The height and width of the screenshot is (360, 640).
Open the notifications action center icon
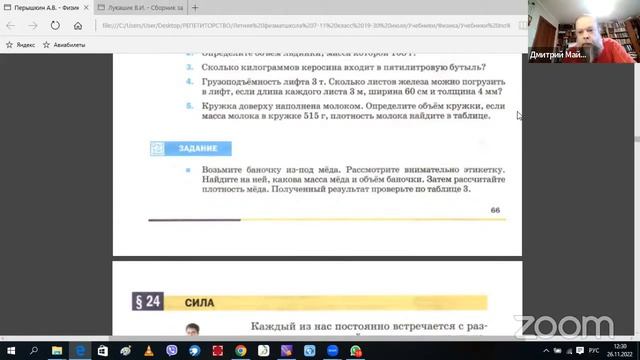pyautogui.click(x=580, y=351)
